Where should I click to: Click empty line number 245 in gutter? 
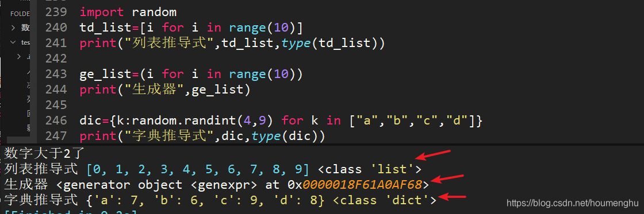coord(56,105)
